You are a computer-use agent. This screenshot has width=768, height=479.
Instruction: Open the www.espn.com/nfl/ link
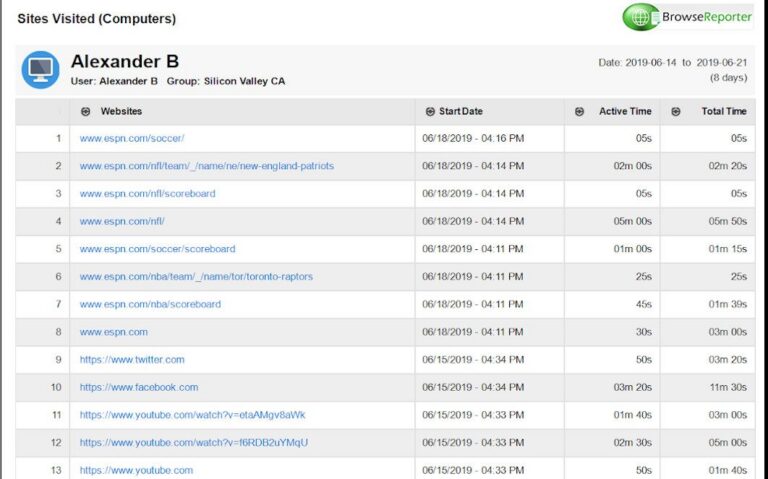pos(122,221)
